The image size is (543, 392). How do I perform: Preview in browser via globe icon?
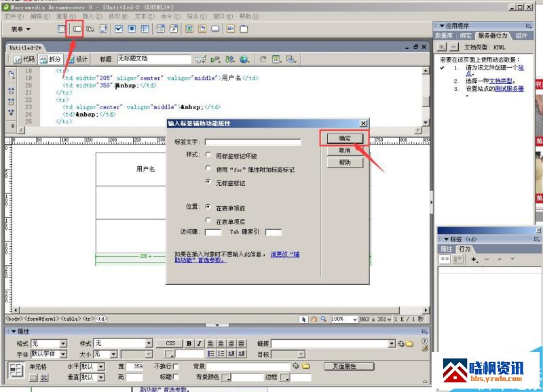244,60
